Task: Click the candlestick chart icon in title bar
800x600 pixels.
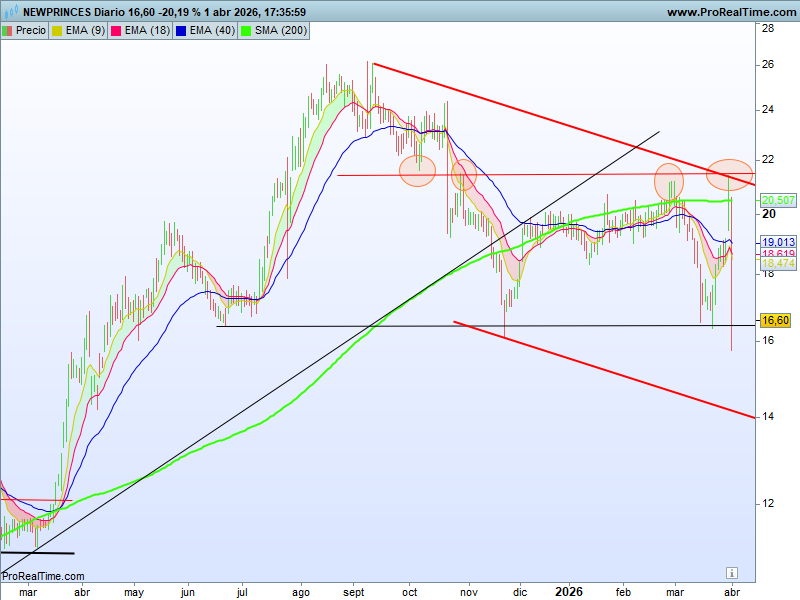Action: 11,11
